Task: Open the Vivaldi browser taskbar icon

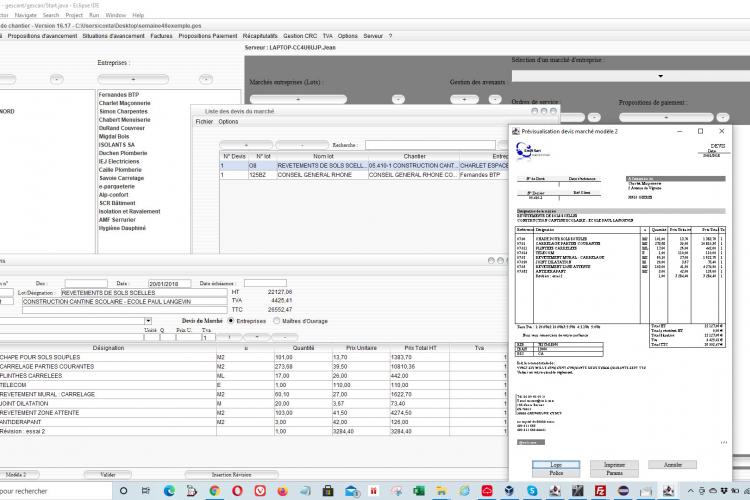Action: tap(260, 490)
